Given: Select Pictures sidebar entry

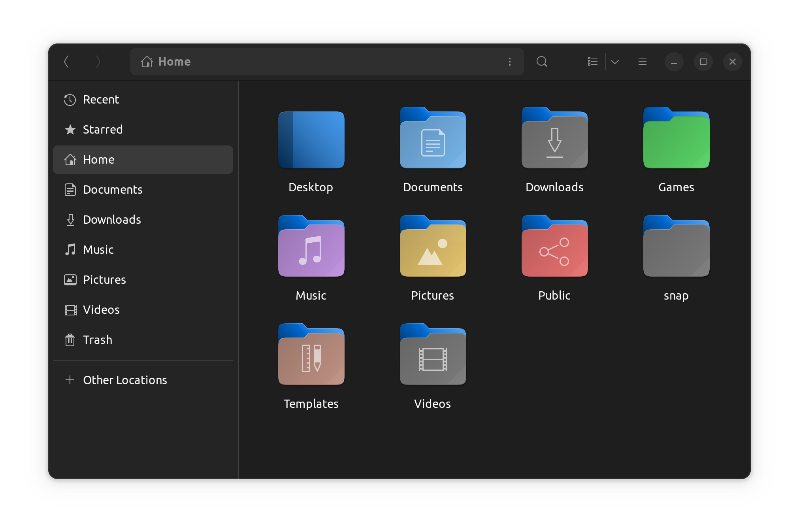Looking at the screenshot, I should (104, 280).
